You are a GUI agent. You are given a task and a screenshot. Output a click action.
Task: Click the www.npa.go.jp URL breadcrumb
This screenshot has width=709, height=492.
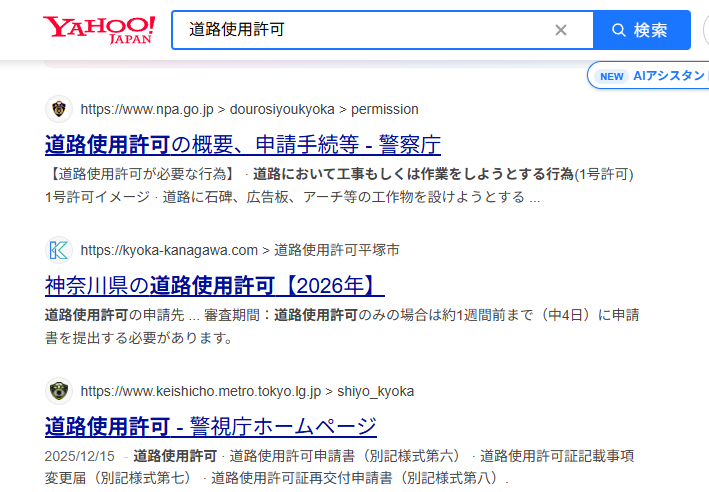[x=250, y=109]
